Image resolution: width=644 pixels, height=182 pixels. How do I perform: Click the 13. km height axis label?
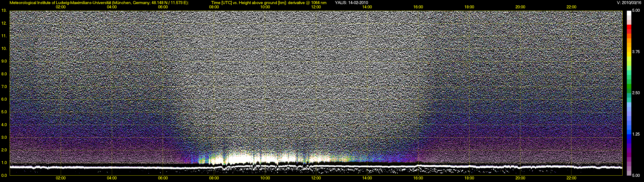[x=4, y=10]
